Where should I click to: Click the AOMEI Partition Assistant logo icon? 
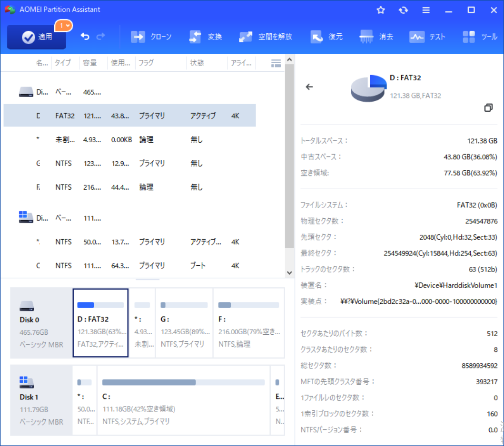pos(10,10)
